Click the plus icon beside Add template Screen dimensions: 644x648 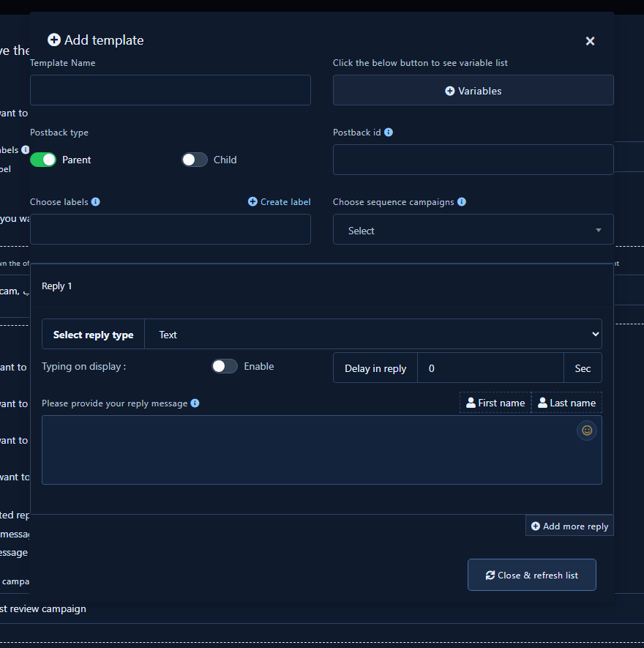[54, 40]
